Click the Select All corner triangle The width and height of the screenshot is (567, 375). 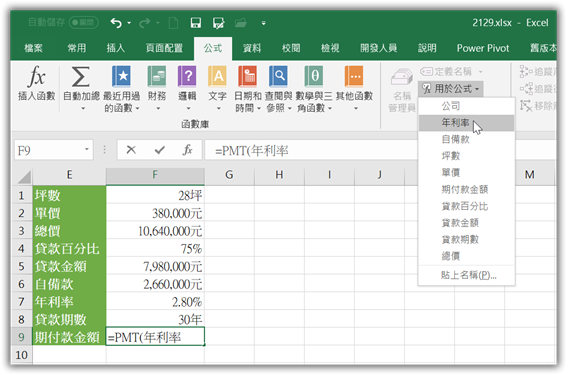pyautogui.click(x=24, y=177)
